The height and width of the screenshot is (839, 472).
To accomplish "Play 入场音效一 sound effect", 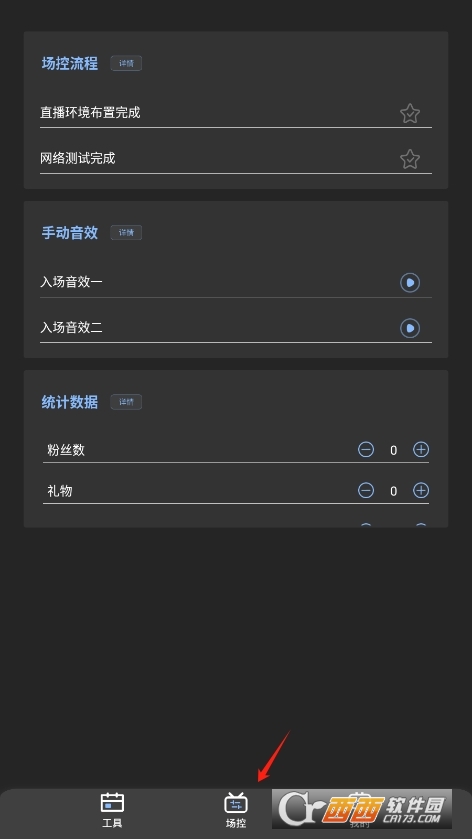I will coord(410,283).
